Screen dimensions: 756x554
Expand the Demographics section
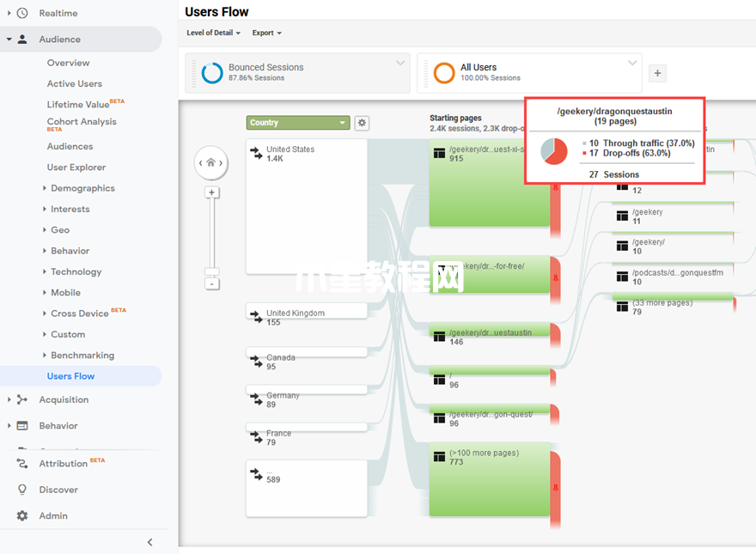[82, 188]
